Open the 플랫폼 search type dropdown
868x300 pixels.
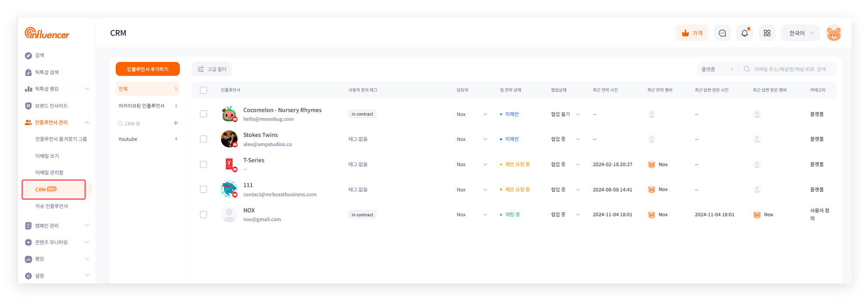click(717, 69)
